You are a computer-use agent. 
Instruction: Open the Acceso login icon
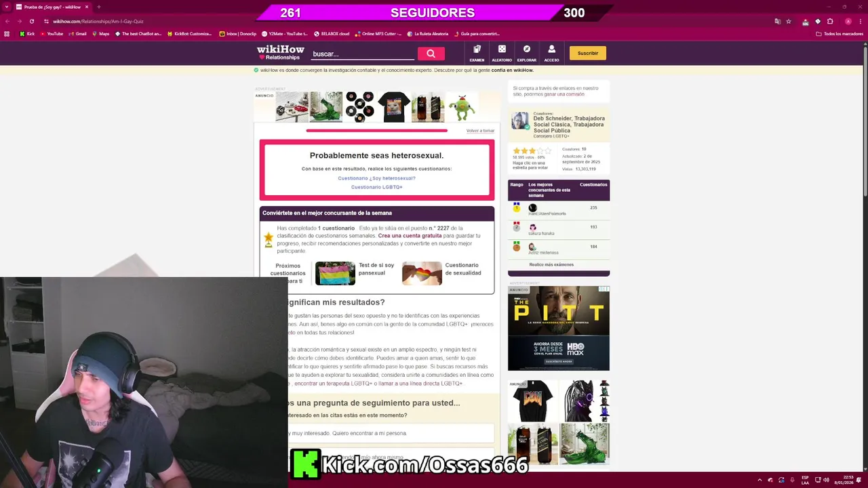(551, 53)
